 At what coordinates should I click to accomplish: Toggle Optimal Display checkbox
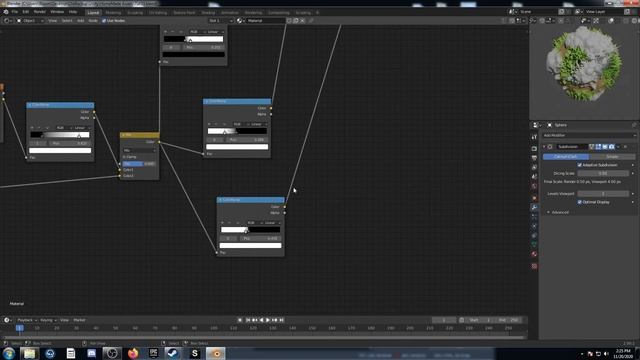click(580, 202)
